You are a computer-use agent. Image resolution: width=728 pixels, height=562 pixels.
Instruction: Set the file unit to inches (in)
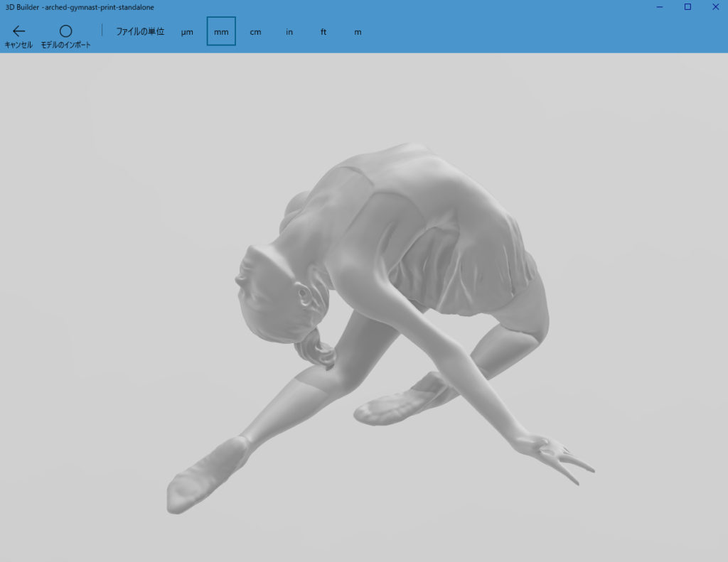pos(289,32)
